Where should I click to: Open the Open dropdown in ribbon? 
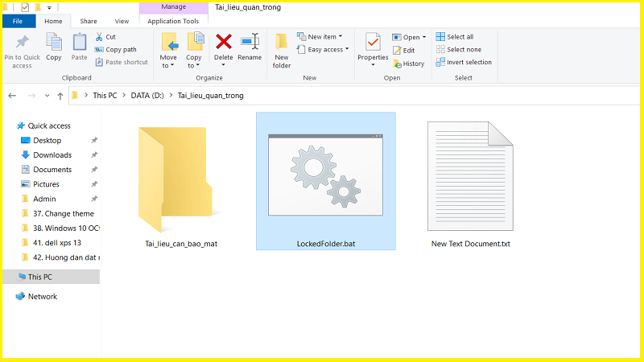(409, 37)
